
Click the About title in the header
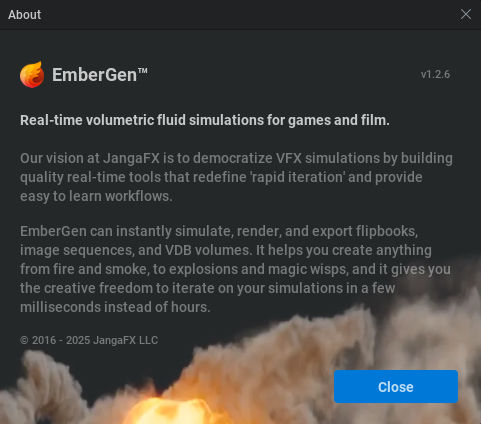pyautogui.click(x=25, y=15)
